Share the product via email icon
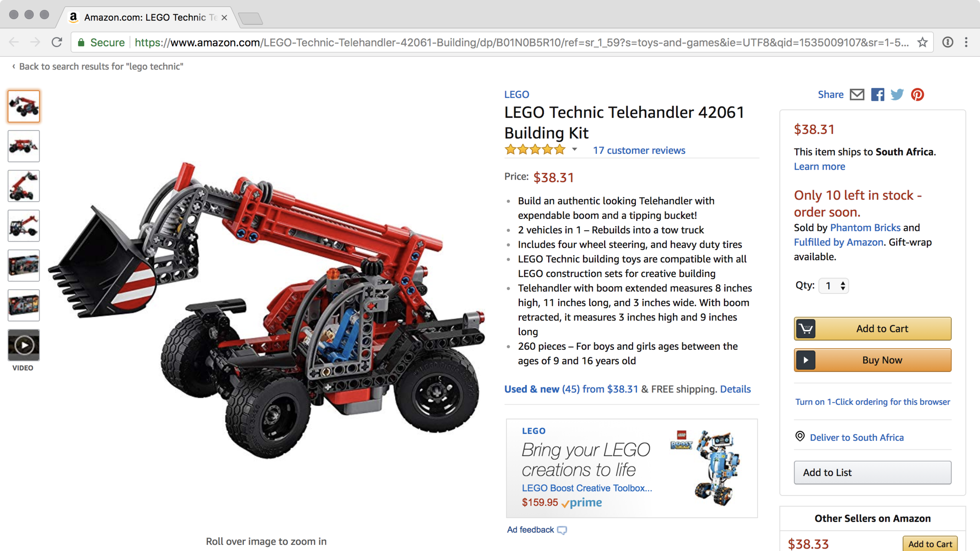This screenshot has width=980, height=551. pos(857,95)
